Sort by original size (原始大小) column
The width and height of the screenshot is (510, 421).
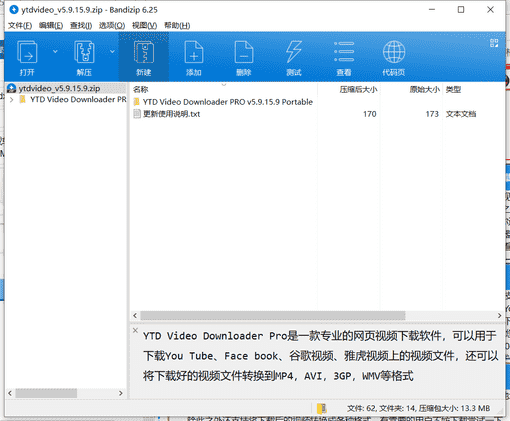click(x=424, y=89)
